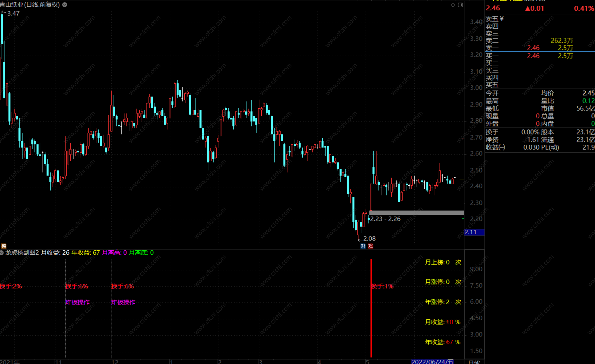Expand the 龙虎榜副图2 indicator dropdown arrow
This screenshot has height=364, width=595.
[x=2, y=253]
